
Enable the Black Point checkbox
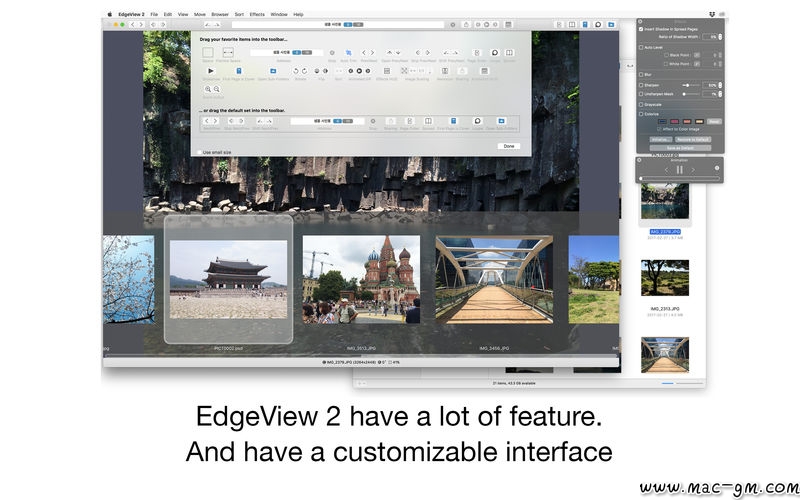point(666,55)
